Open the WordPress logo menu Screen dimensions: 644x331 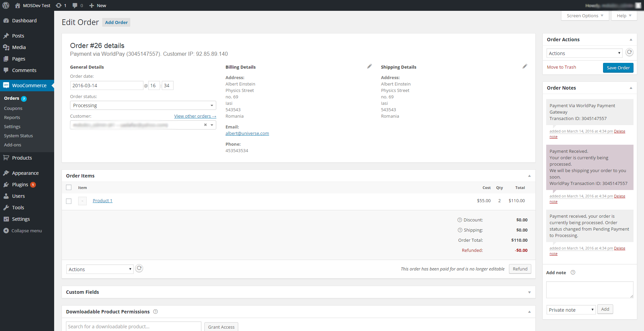[x=6, y=5]
